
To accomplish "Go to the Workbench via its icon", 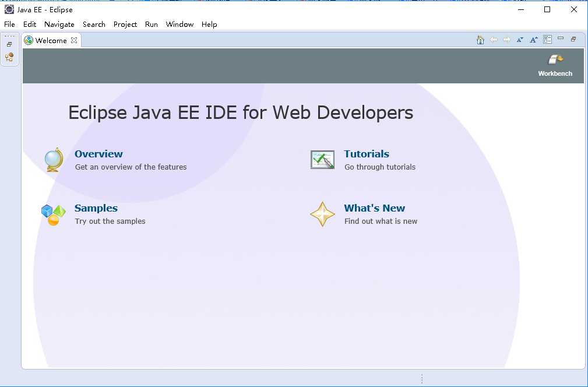I will (x=555, y=59).
